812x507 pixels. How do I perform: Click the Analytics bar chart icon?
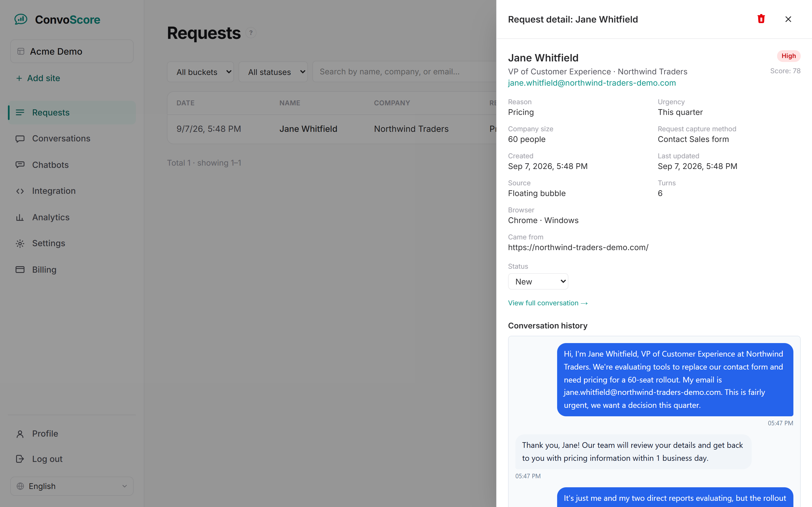point(20,218)
